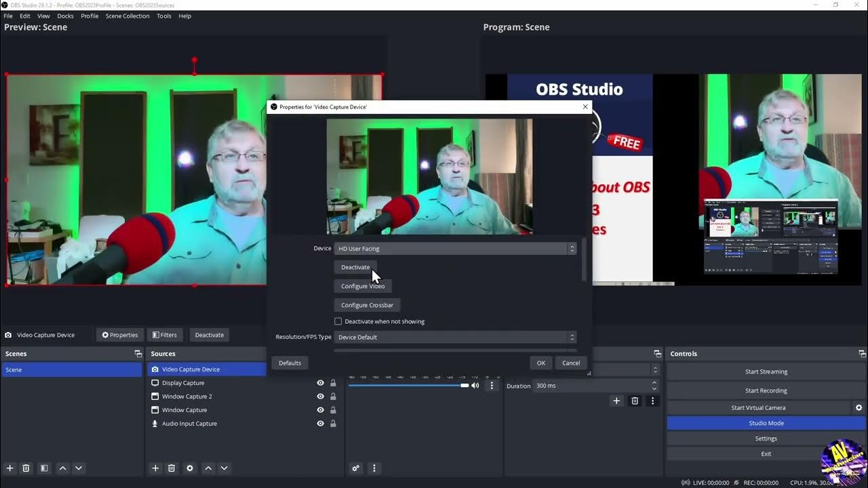Open scene filters using the filter icon
The width and height of the screenshot is (868, 488).
coord(43,468)
